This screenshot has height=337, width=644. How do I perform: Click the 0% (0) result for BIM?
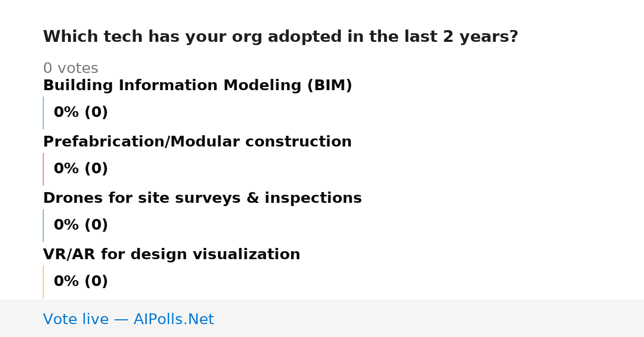[x=81, y=113]
